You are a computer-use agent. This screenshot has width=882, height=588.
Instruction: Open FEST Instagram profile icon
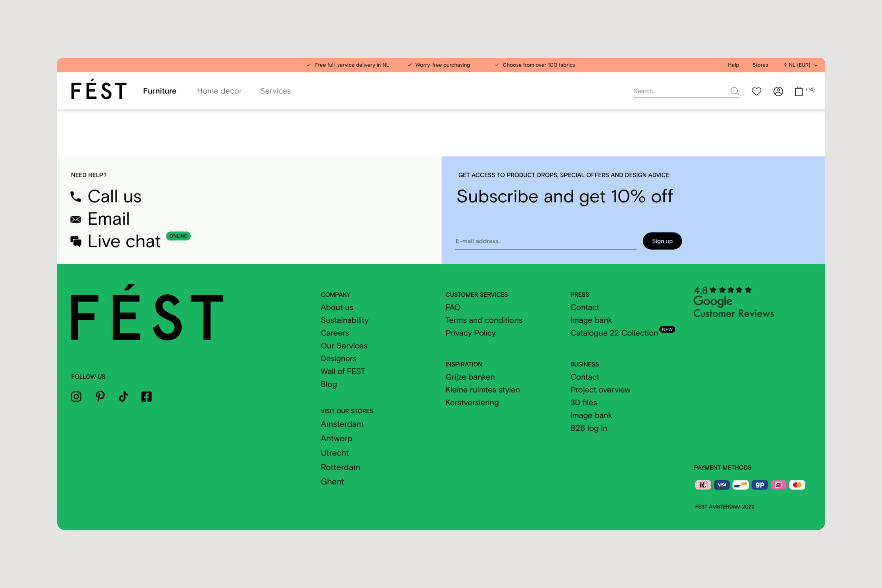point(76,396)
